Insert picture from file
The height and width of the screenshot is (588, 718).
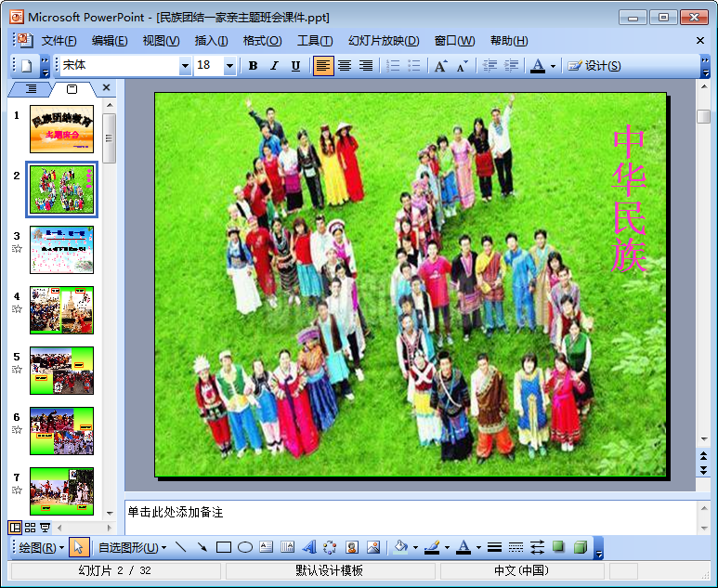coord(373,547)
